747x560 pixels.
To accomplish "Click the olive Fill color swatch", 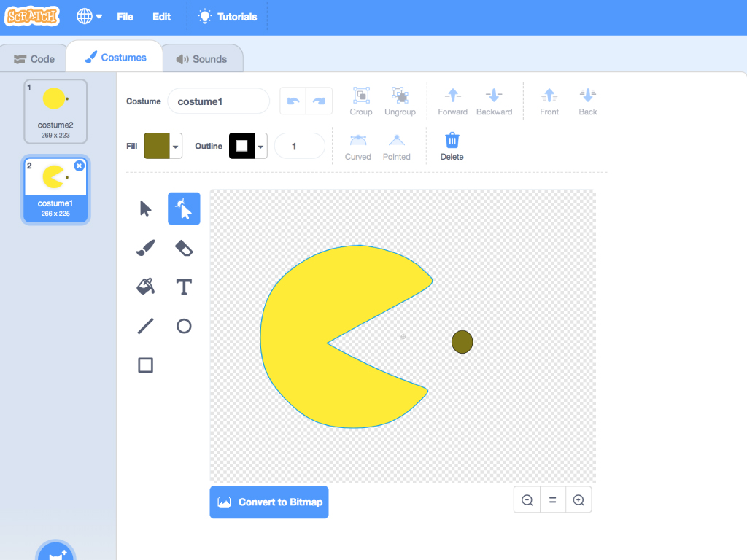I will click(157, 146).
